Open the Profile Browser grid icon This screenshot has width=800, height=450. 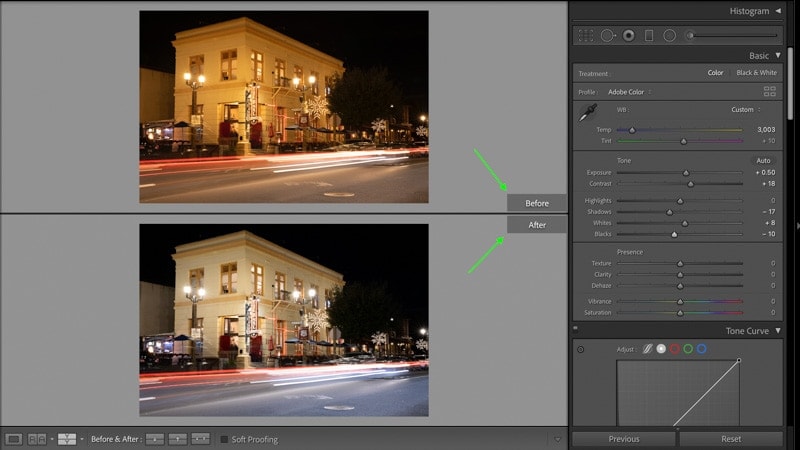[769, 91]
